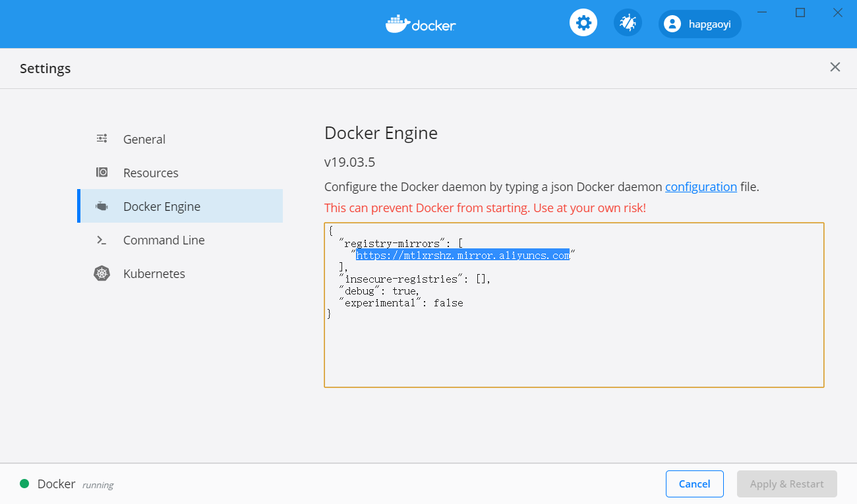Minimize the Docker Desktop window
Screen dimensions: 857x504
(x=763, y=13)
